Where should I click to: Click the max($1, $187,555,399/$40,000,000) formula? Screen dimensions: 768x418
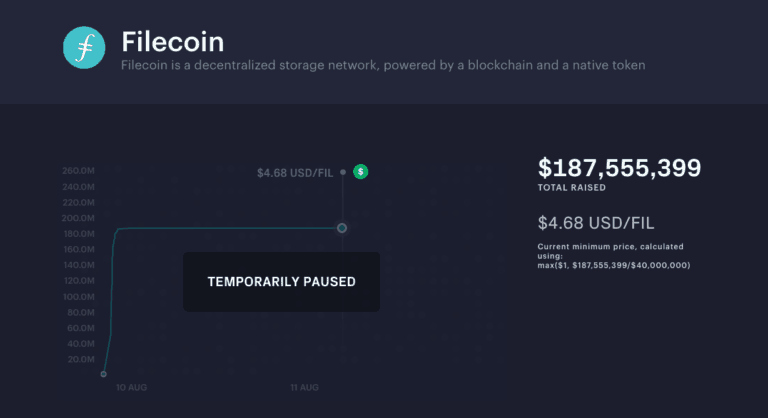click(613, 265)
